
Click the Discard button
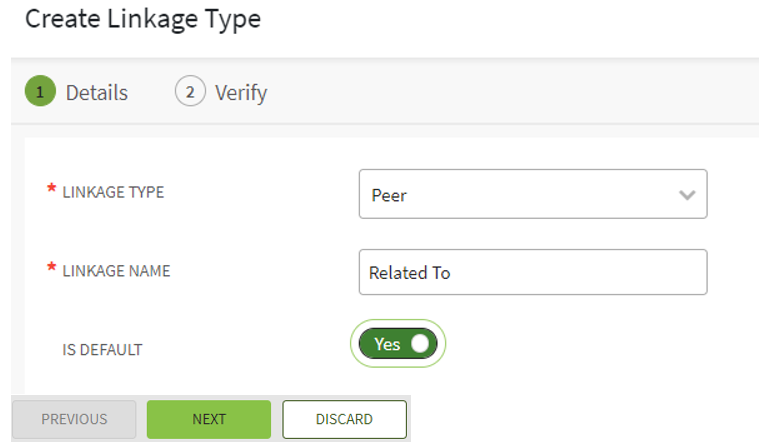pyautogui.click(x=344, y=419)
